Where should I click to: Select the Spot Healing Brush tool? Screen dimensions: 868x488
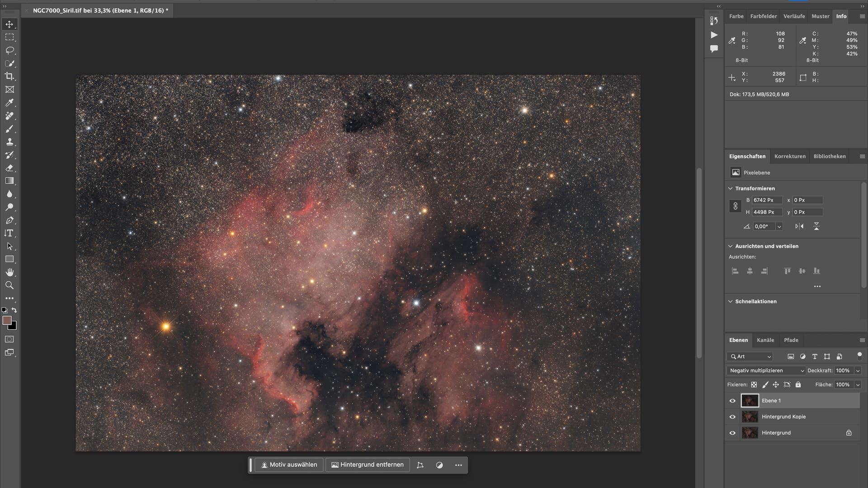9,116
